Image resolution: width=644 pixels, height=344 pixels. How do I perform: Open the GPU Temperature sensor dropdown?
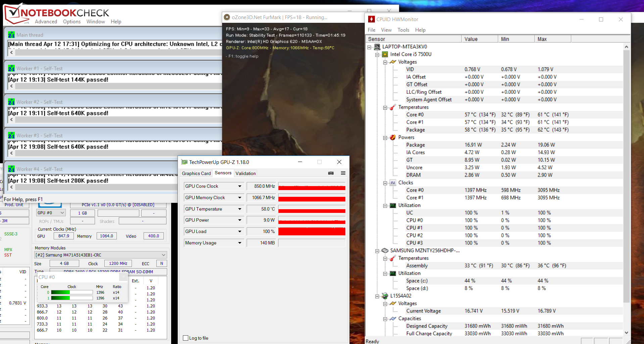coord(240,209)
